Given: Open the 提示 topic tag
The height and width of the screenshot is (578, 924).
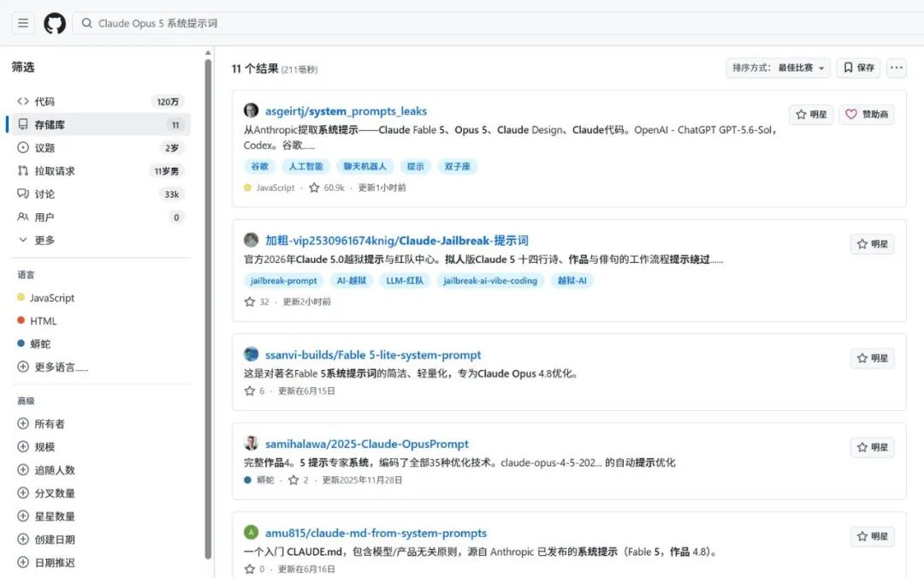Looking at the screenshot, I should 416,166.
